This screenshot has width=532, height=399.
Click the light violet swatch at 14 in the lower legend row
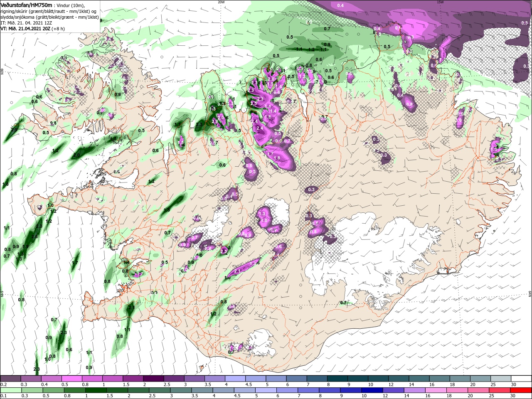tap(414, 391)
